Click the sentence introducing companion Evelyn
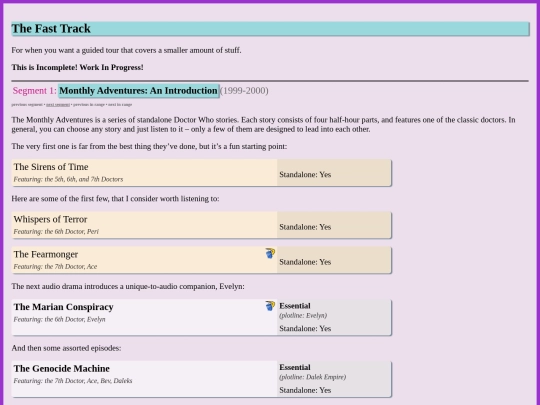Viewport: 540px width, 405px height. point(128,287)
